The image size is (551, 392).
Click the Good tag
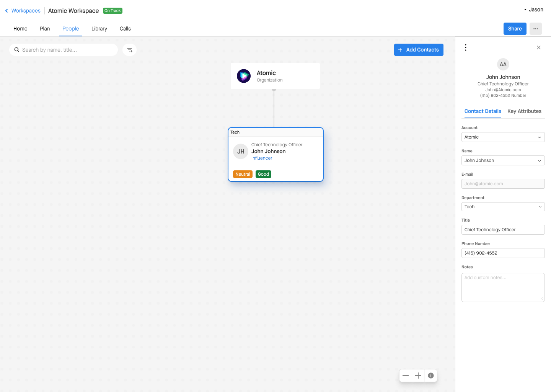tap(263, 174)
